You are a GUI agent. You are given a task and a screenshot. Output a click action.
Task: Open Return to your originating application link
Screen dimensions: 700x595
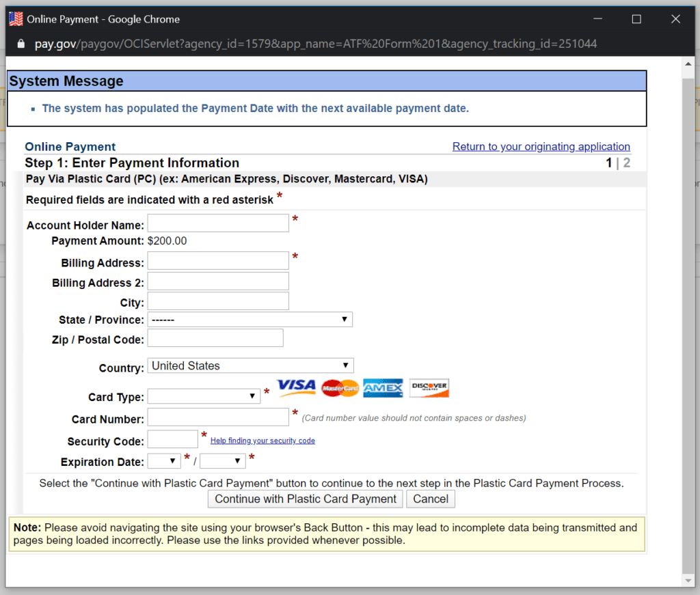coord(541,146)
